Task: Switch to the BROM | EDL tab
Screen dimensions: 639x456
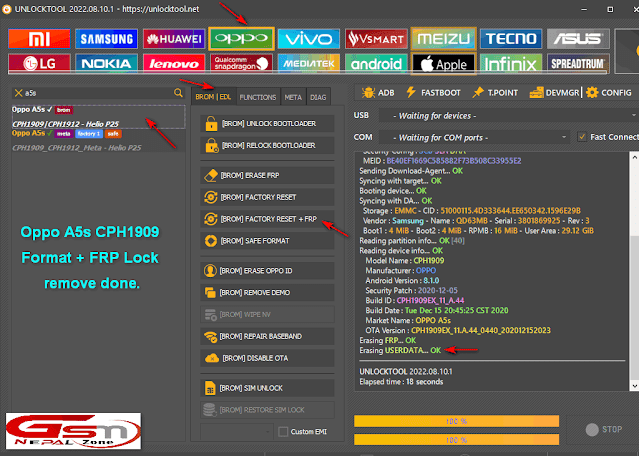Action: (x=213, y=97)
